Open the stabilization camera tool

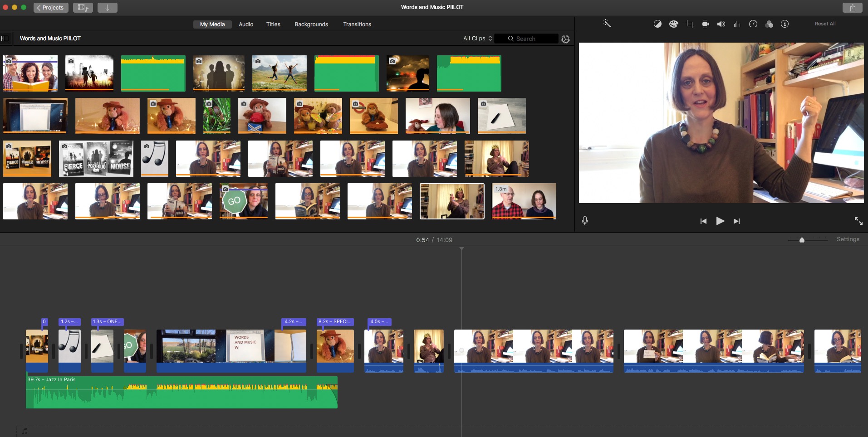(706, 24)
